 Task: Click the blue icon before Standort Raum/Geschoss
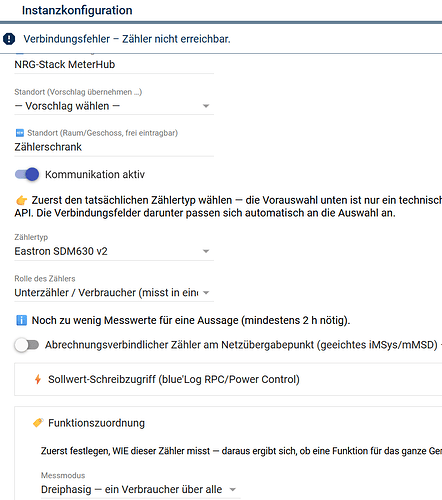[x=20, y=133]
